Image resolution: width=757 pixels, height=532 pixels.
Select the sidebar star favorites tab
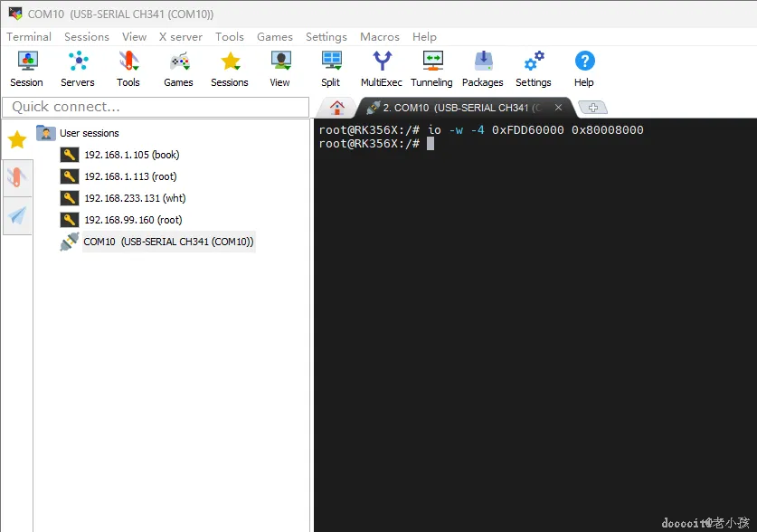coord(17,140)
